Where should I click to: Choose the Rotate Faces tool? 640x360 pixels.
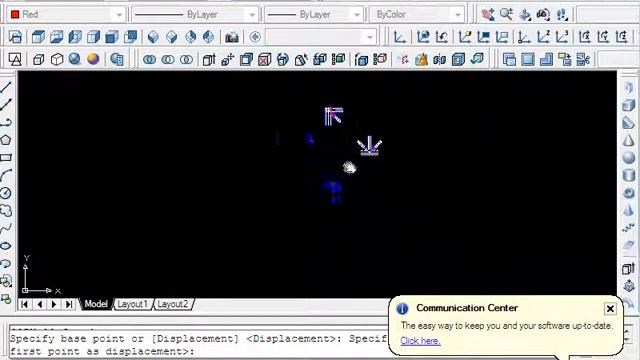283,60
